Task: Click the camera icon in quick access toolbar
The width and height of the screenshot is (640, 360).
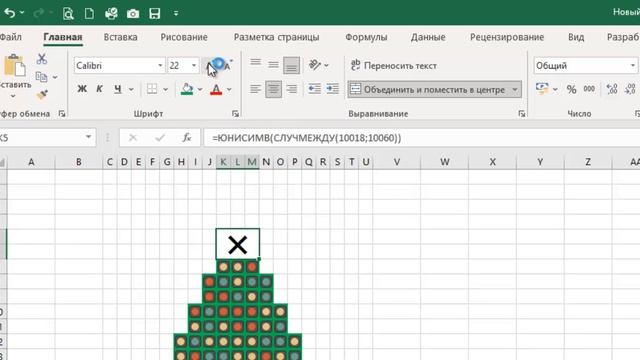Action: point(133,14)
